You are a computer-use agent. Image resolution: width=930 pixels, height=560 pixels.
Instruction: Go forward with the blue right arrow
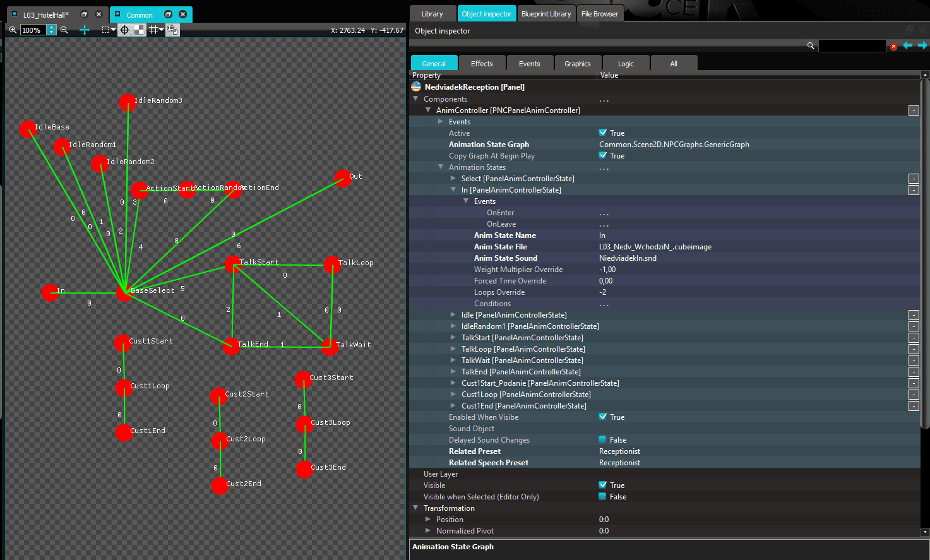pos(922,45)
